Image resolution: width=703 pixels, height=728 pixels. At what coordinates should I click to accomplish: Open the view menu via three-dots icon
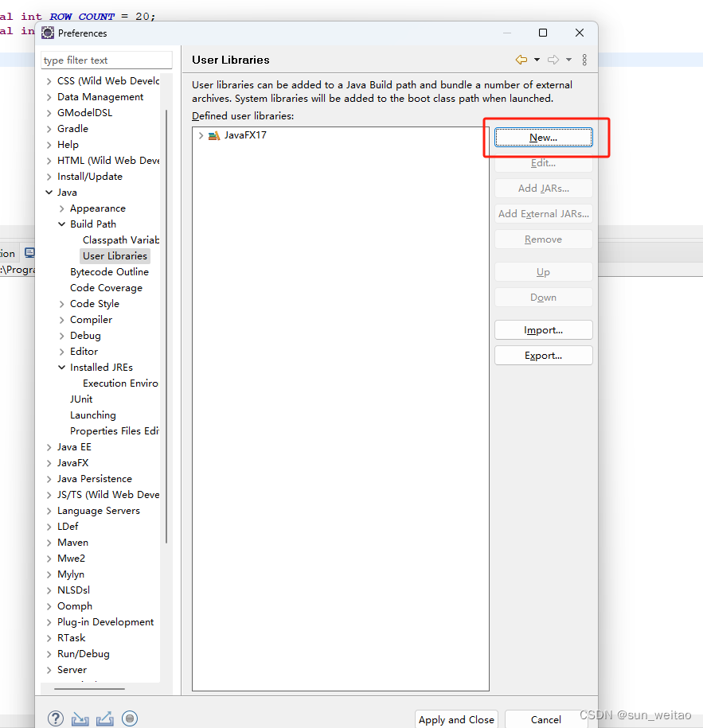click(585, 60)
